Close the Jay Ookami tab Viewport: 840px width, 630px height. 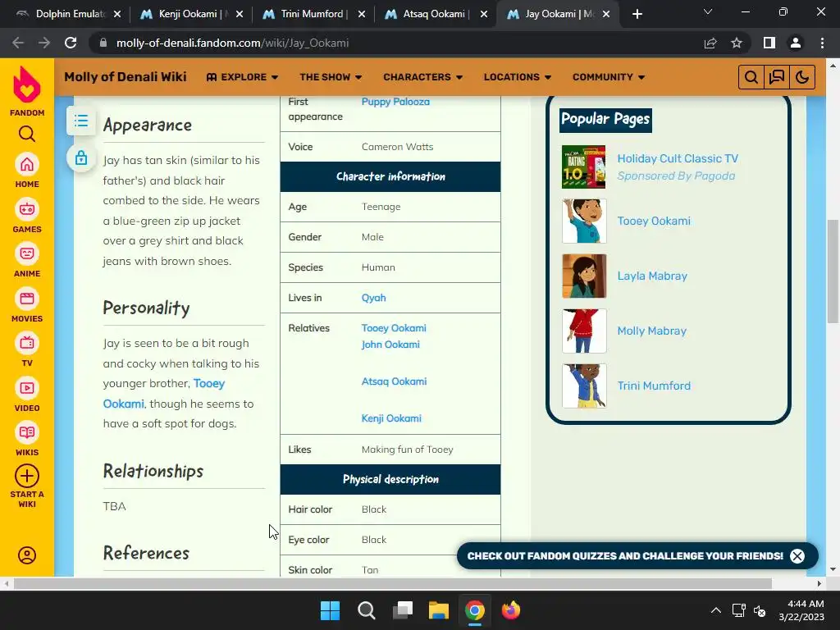coord(606,15)
